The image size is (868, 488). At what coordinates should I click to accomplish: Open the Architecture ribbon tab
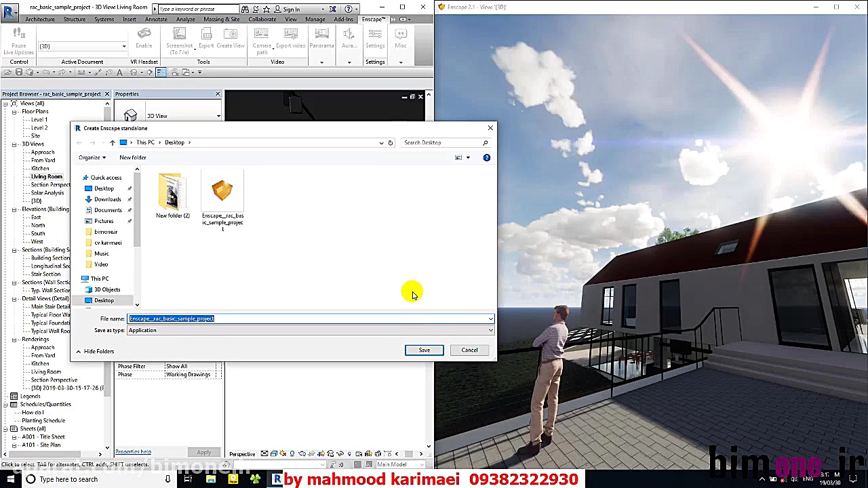tap(40, 19)
